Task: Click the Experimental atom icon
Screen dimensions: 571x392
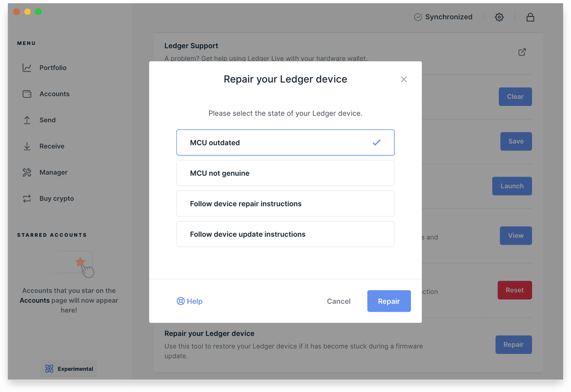Action: [x=49, y=369]
